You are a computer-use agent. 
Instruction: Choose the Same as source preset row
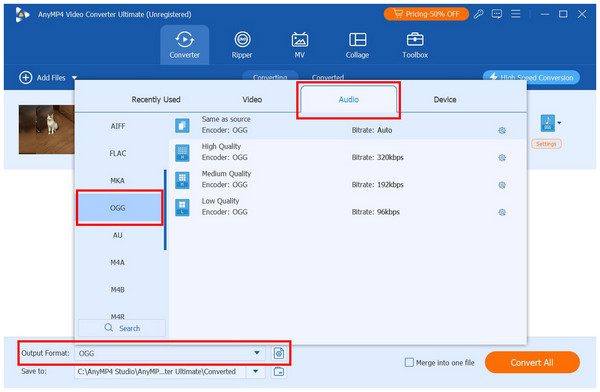[x=347, y=126]
